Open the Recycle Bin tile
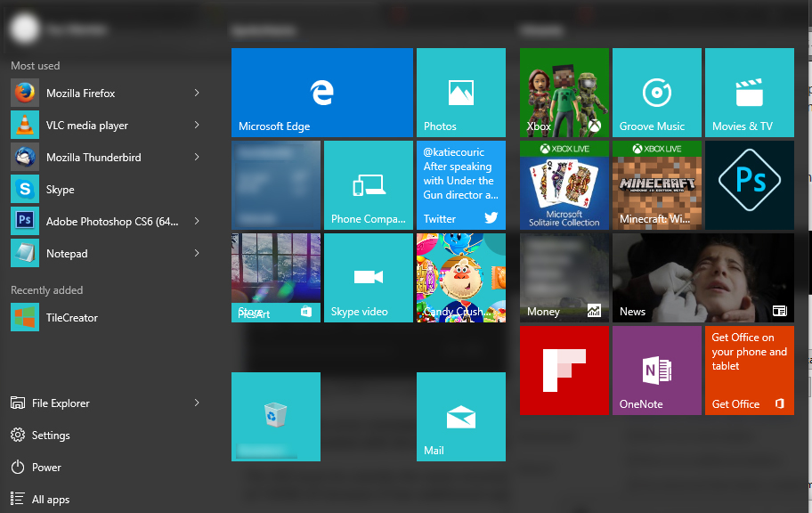Screen dimensions: 812x513 (x=276, y=417)
